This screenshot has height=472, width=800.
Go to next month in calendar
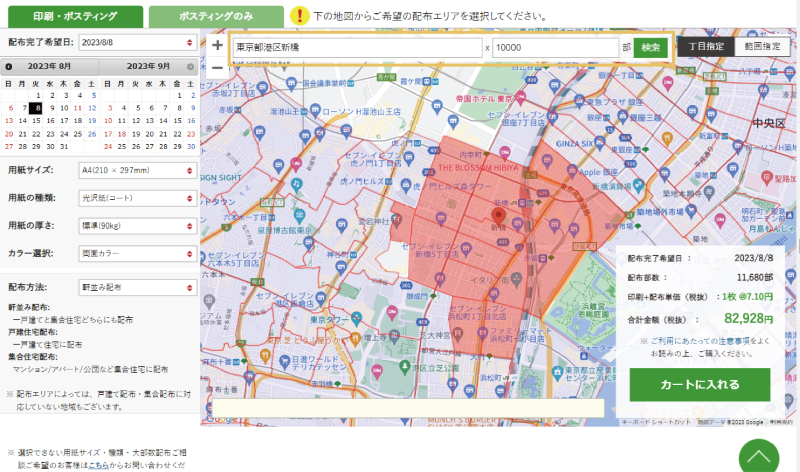pos(190,66)
